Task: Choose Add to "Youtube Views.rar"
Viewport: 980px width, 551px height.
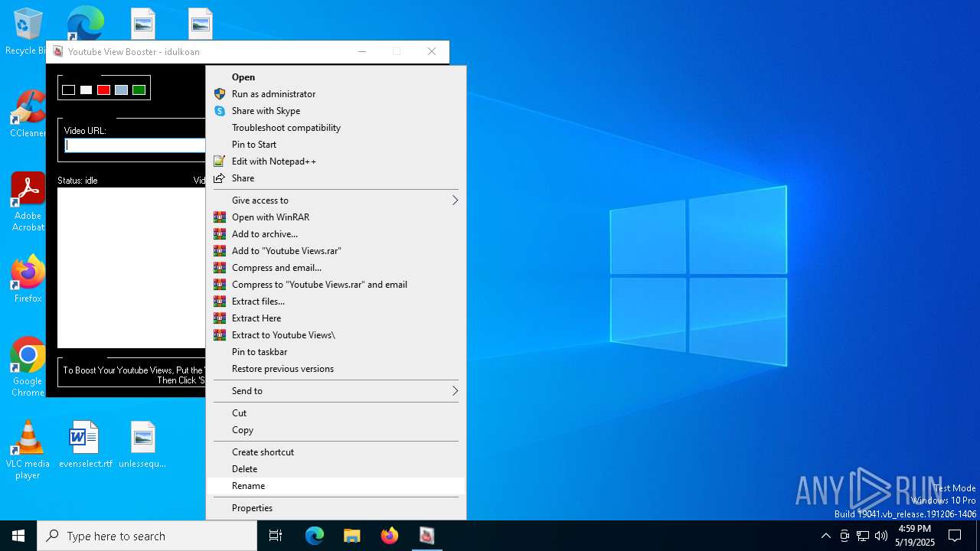Action: click(x=336, y=251)
